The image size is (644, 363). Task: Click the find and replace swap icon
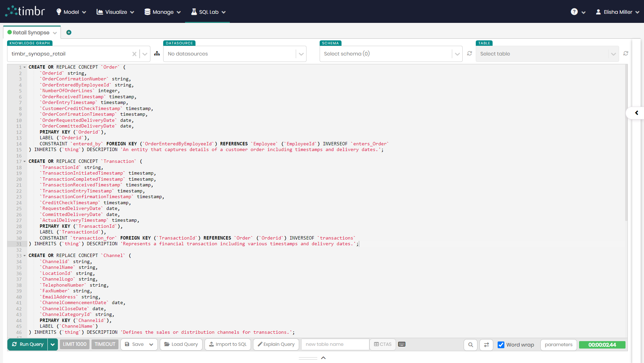coord(486,344)
